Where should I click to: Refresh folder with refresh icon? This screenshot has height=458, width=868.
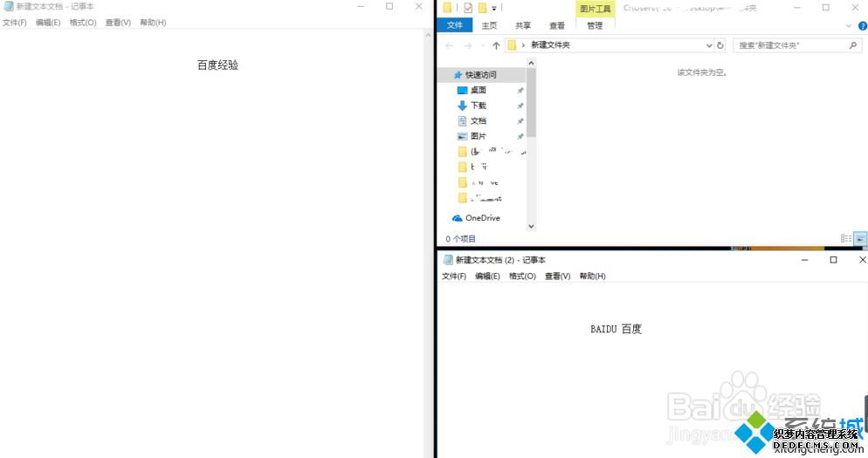click(720, 45)
